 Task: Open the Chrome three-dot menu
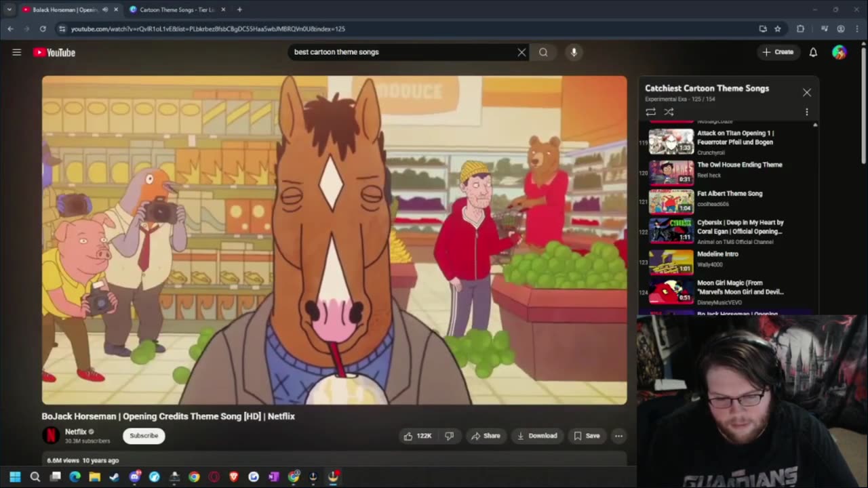856,28
